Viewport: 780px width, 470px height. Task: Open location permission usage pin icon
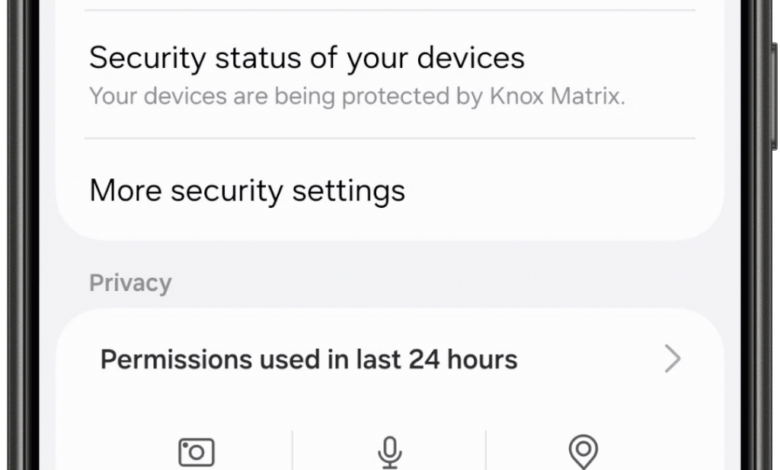click(x=583, y=452)
